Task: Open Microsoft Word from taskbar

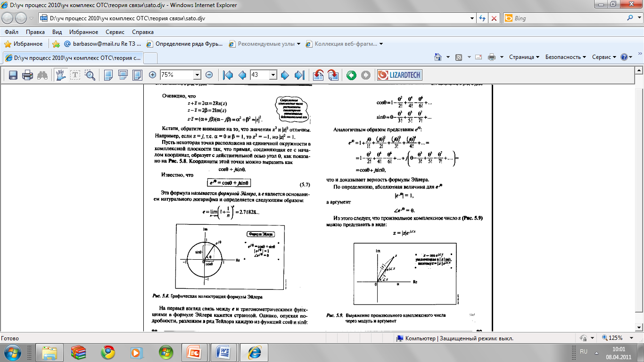Action: click(223, 353)
